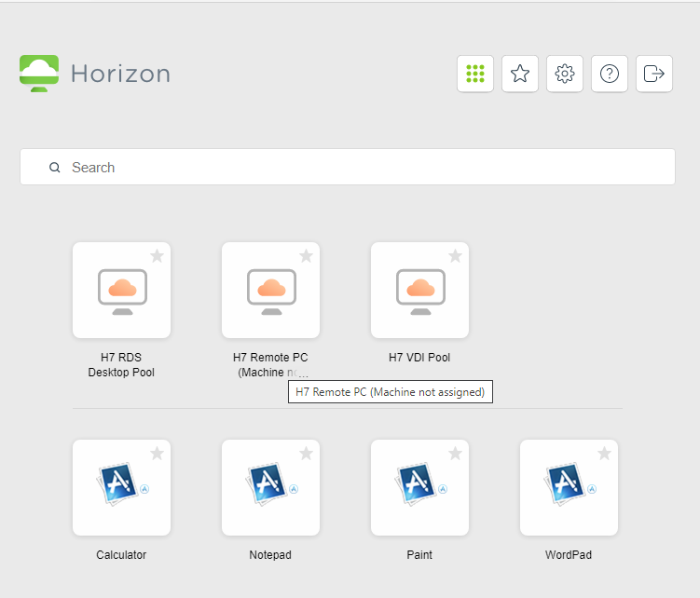Add Notepad to favorites via star
The height and width of the screenshot is (598, 700).
tap(306, 454)
